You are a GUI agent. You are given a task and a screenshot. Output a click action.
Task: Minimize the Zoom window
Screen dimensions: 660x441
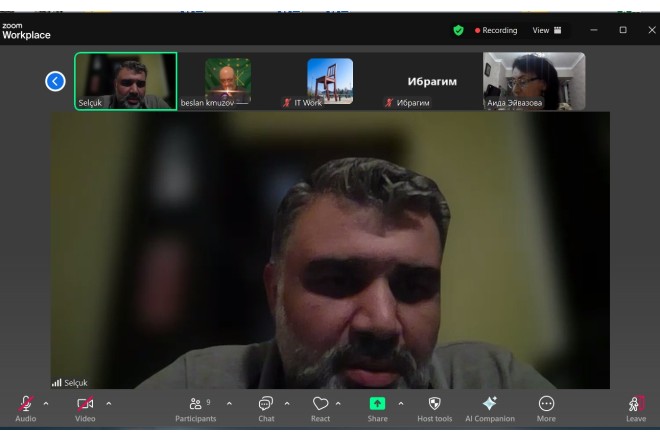[594, 30]
